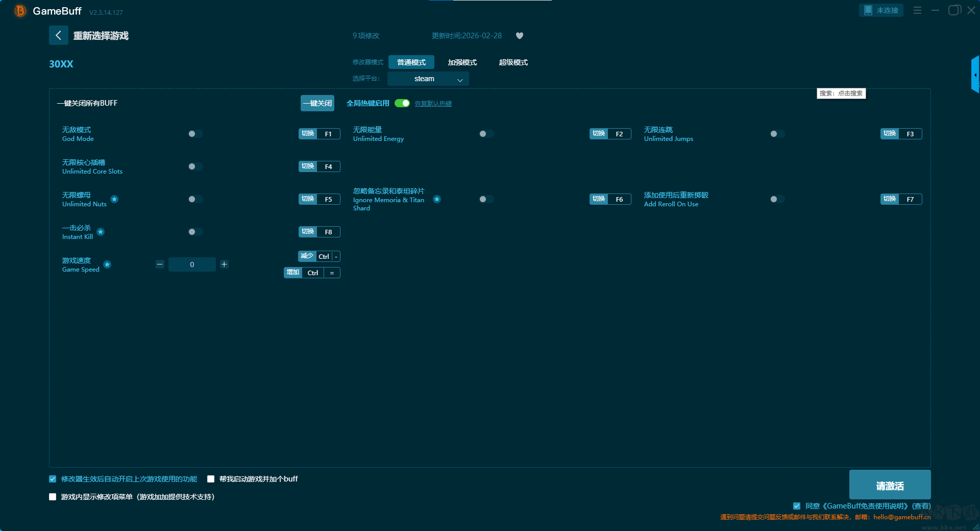
Task: Open the hamburger menu icon
Action: 917,10
